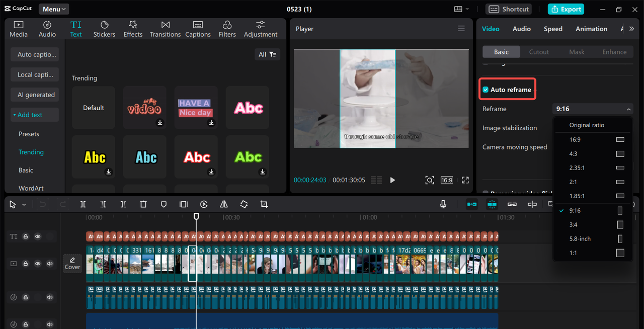Switch to the Mask sub-tab
Image resolution: width=644 pixels, height=329 pixels.
(577, 52)
